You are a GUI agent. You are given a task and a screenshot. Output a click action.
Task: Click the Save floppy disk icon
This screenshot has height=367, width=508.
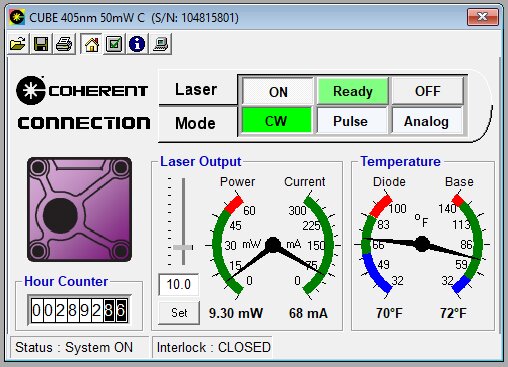click(41, 44)
